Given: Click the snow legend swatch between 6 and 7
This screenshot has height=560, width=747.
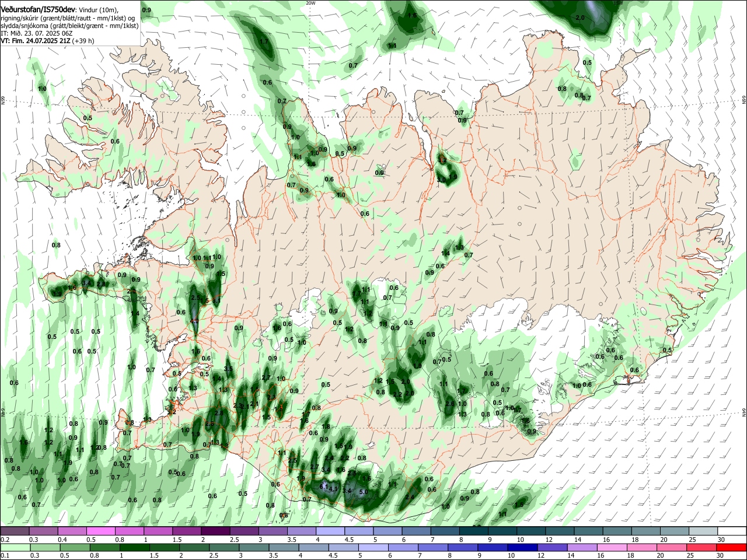Looking at the screenshot, I should [416, 531].
